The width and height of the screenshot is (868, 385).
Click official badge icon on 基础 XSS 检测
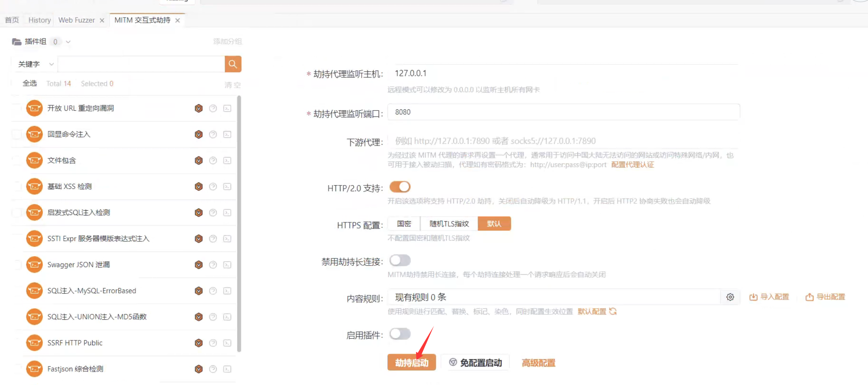[x=199, y=186]
